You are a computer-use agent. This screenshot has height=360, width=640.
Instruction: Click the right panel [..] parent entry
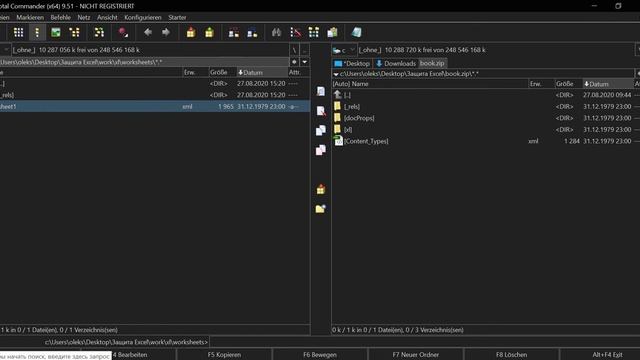(x=486, y=95)
